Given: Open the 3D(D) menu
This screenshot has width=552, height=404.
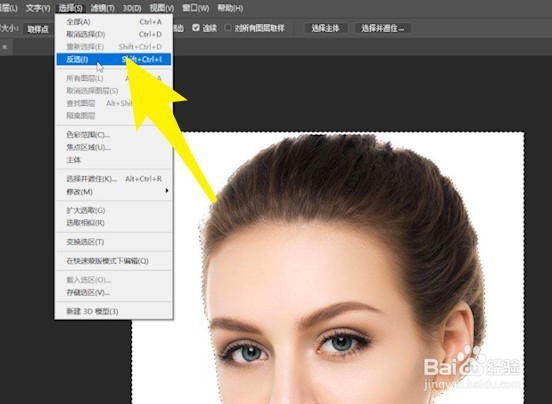Looking at the screenshot, I should coord(132,8).
